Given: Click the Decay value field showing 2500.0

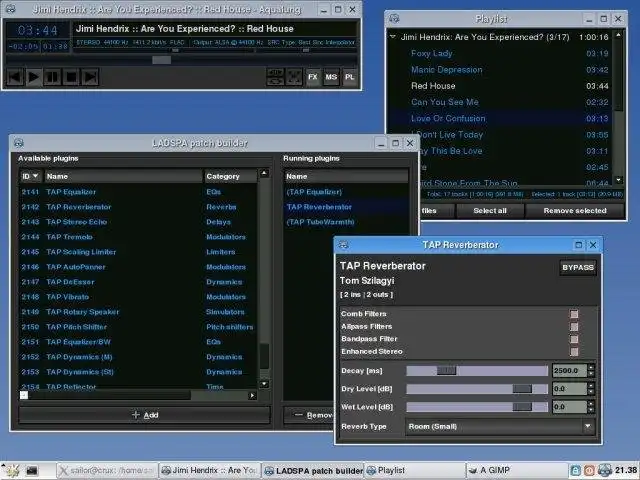Looking at the screenshot, I should point(569,371).
